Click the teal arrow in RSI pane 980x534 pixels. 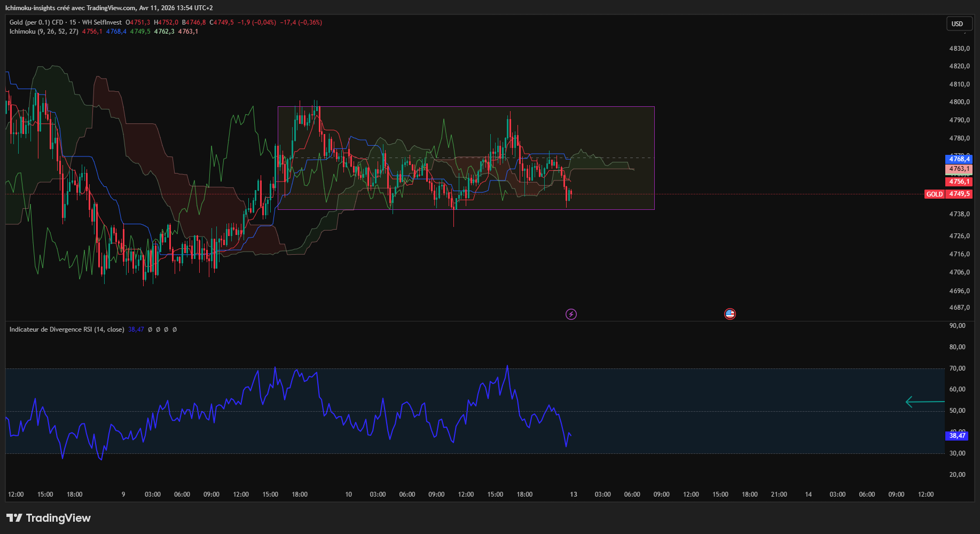pos(924,402)
